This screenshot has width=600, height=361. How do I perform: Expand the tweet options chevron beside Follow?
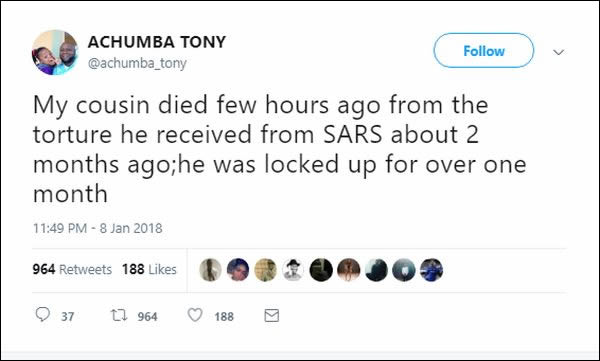[559, 52]
